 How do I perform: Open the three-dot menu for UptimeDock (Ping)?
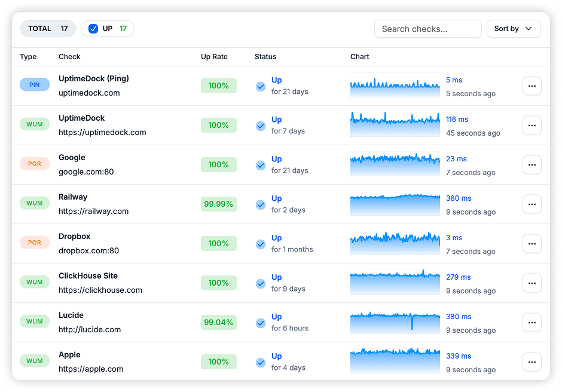pyautogui.click(x=532, y=86)
